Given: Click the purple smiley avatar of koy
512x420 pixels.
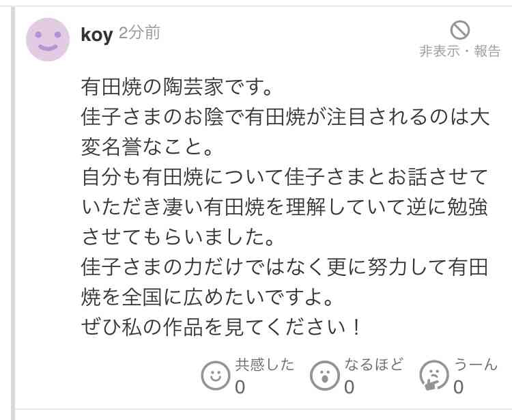Looking at the screenshot, I should [48, 40].
